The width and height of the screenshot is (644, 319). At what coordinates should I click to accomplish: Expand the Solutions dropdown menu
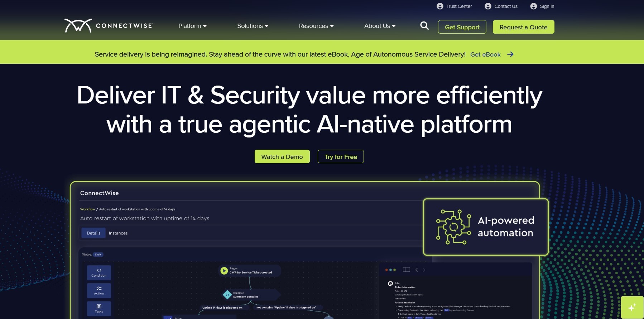pos(253,26)
